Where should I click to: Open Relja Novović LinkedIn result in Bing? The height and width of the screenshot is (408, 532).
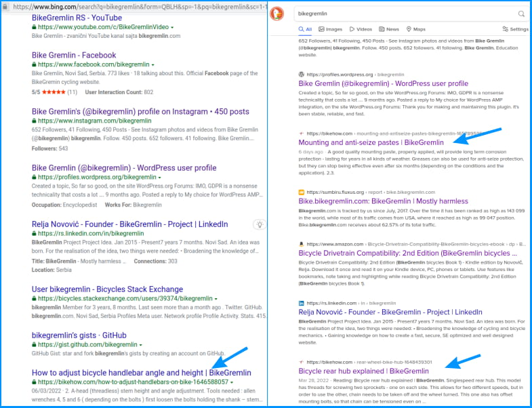tap(130, 224)
